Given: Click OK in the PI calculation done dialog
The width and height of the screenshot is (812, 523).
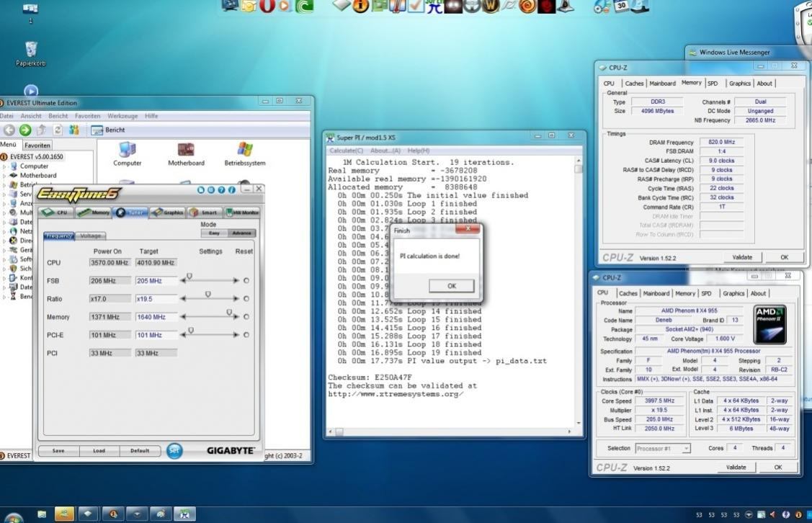Looking at the screenshot, I should pyautogui.click(x=452, y=286).
